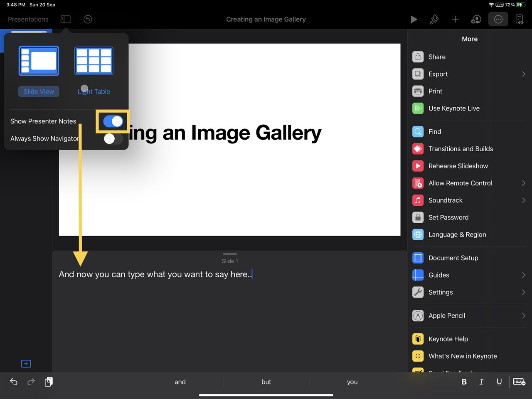Expand the Soundtrack chevron
Viewport: 532px width, 399px height.
point(523,200)
